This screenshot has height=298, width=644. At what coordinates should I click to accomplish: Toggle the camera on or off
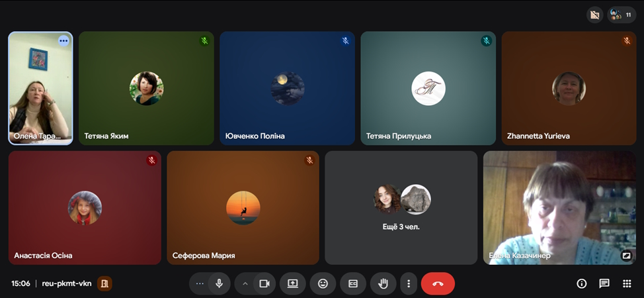pyautogui.click(x=264, y=283)
